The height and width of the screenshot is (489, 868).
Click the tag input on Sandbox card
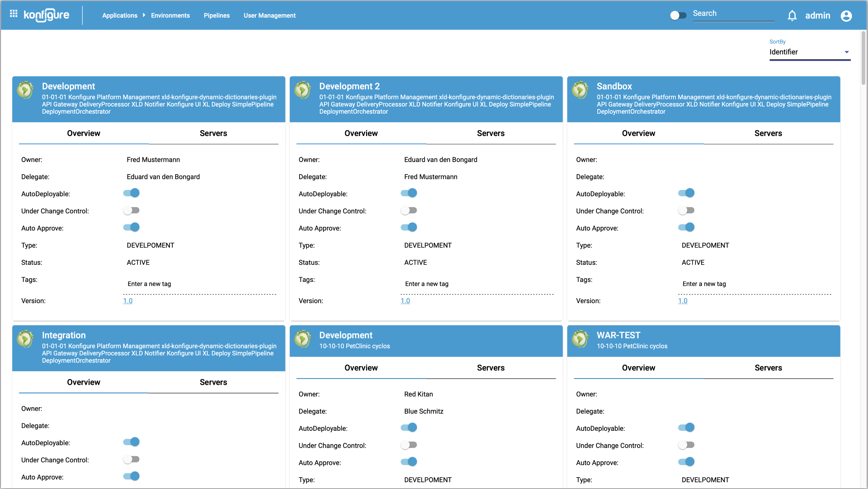pos(754,284)
